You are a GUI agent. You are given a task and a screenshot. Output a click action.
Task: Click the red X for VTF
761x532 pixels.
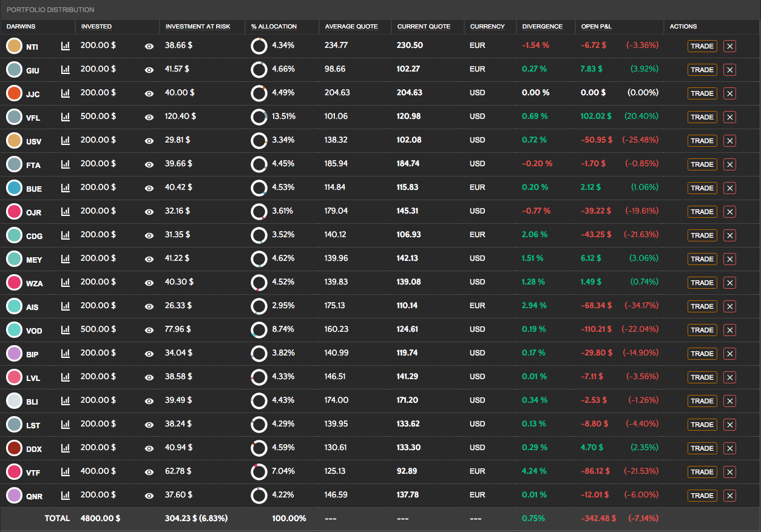click(x=729, y=472)
